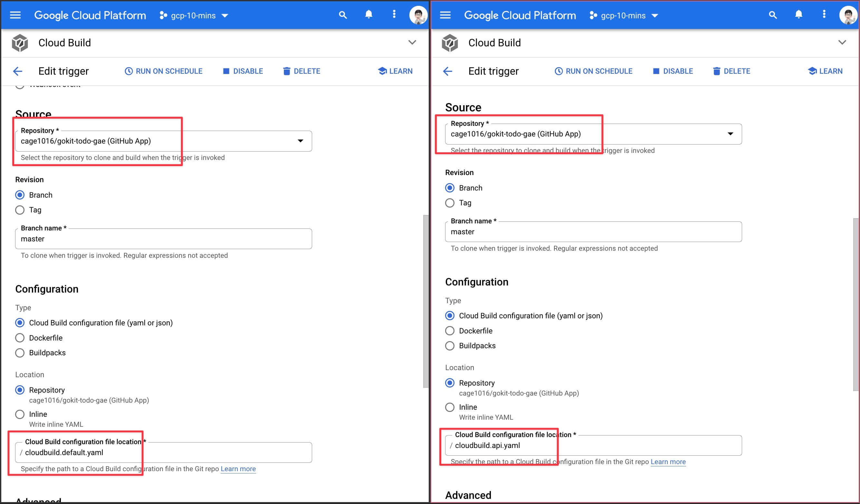Click Cloud Build logo icon in right window
This screenshot has width=860, height=504.
[450, 43]
